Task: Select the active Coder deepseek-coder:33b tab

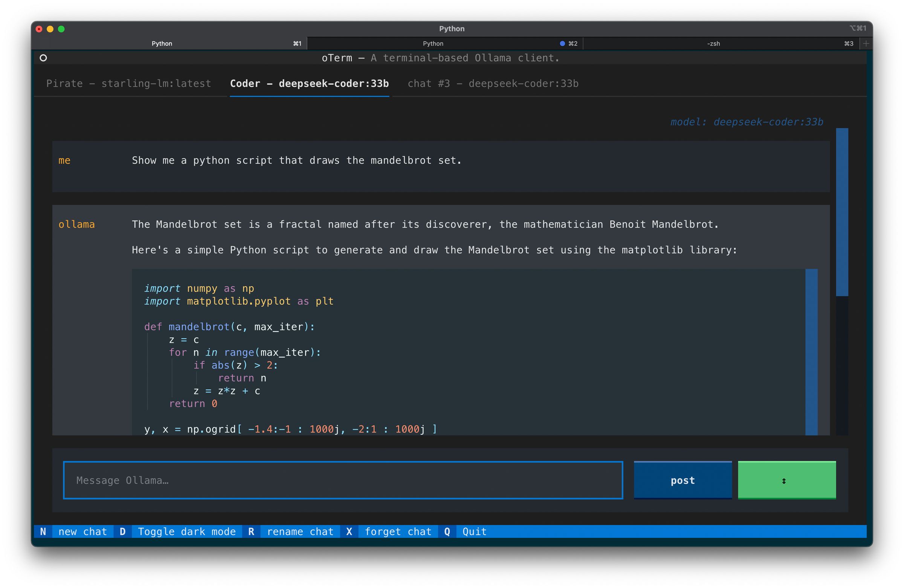Action: coord(309,84)
